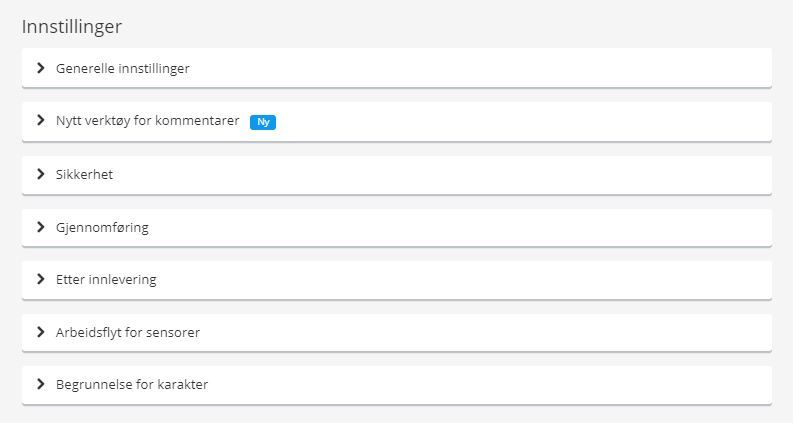Click the blue Ny badge
Image resolution: width=793 pixels, height=423 pixels.
pyautogui.click(x=263, y=122)
